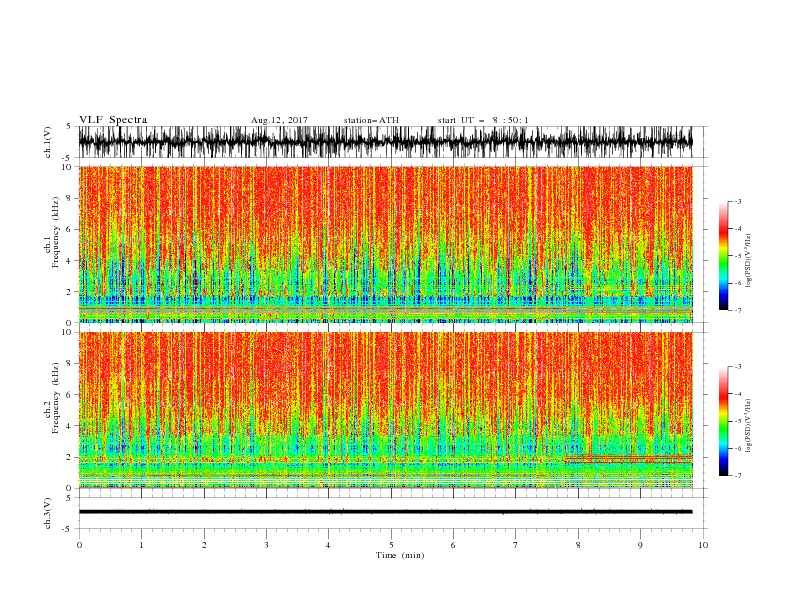Click the ch.3 voltage waveform trace
792x612 pixels.
pos(385,512)
